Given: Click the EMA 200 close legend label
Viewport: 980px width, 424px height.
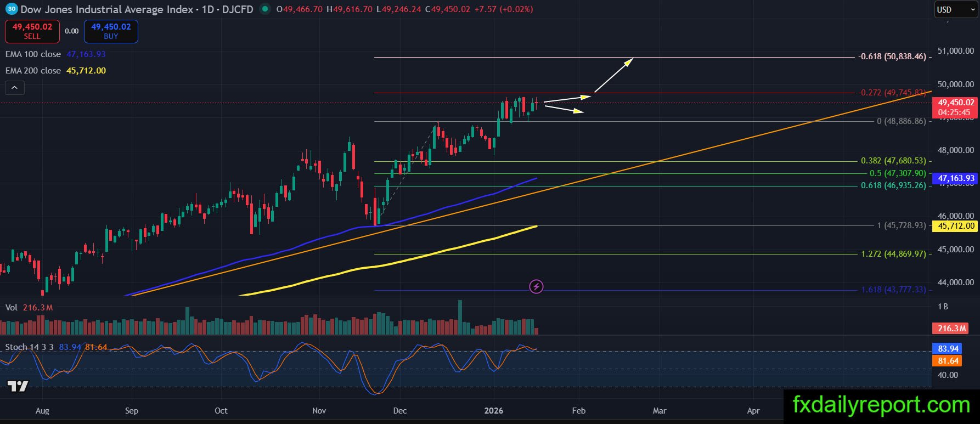Looking at the screenshot, I should point(33,71).
